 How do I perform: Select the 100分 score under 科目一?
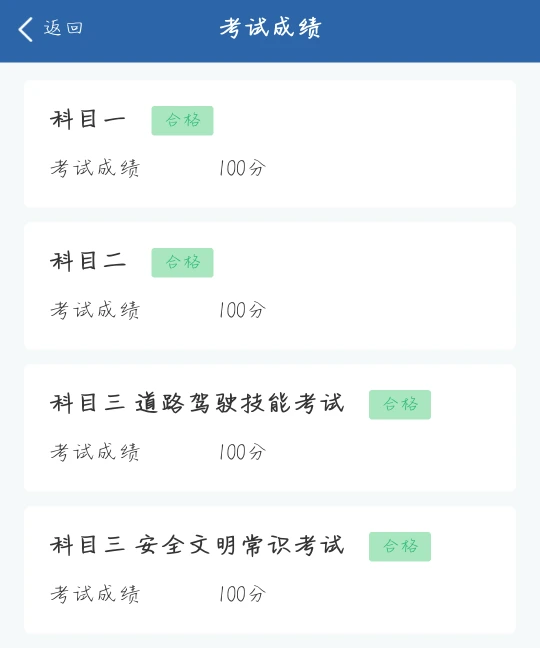[x=242, y=168]
